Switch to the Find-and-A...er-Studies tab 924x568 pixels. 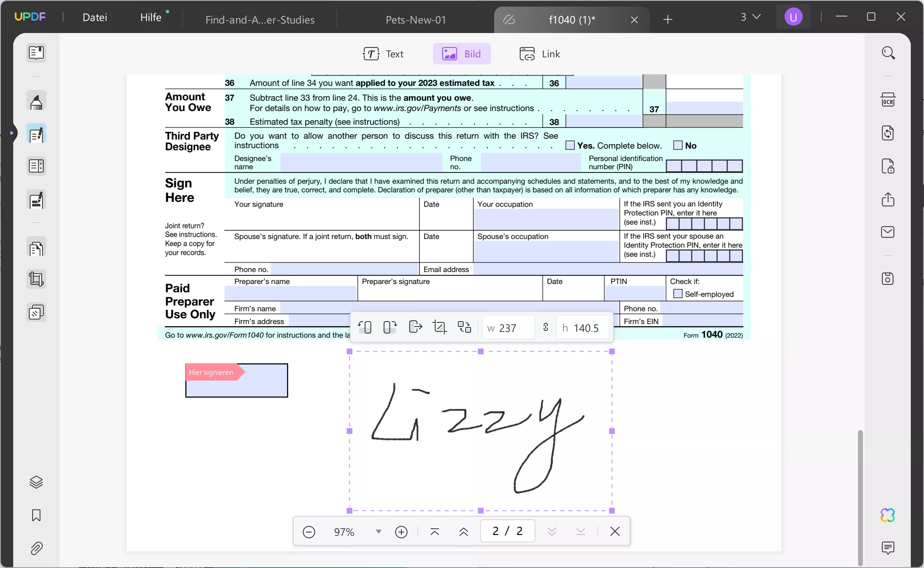coord(260,19)
